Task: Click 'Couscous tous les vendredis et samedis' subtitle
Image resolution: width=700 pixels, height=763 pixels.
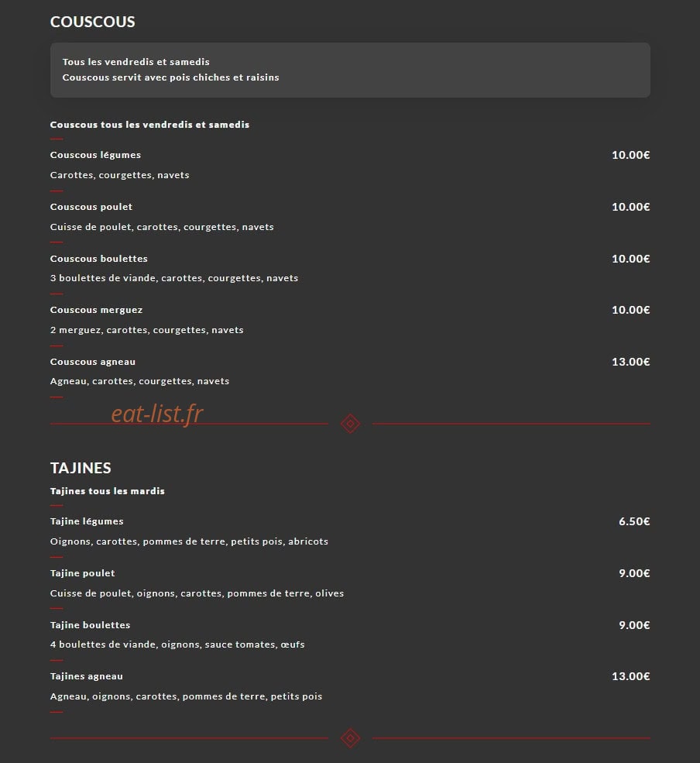Action: [x=149, y=125]
